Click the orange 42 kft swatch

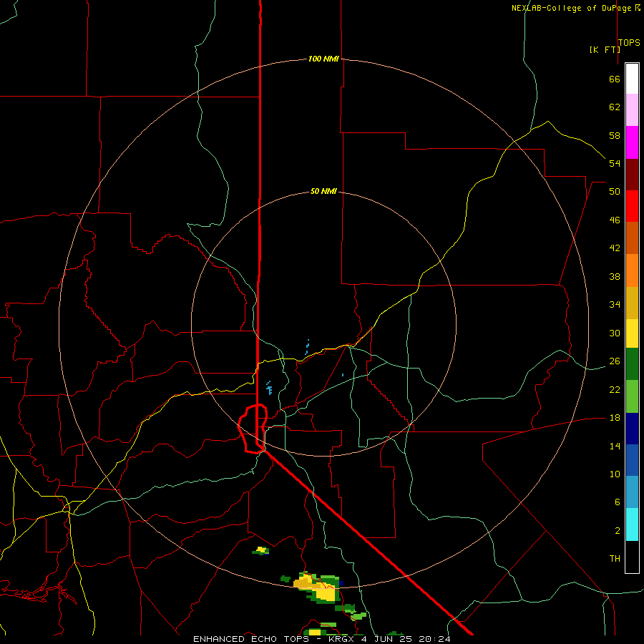pyautogui.click(x=632, y=270)
